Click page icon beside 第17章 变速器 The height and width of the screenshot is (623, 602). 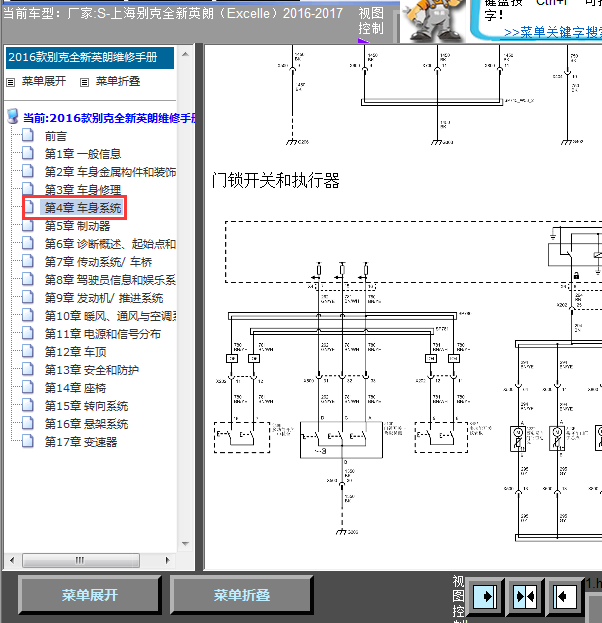click(28, 441)
